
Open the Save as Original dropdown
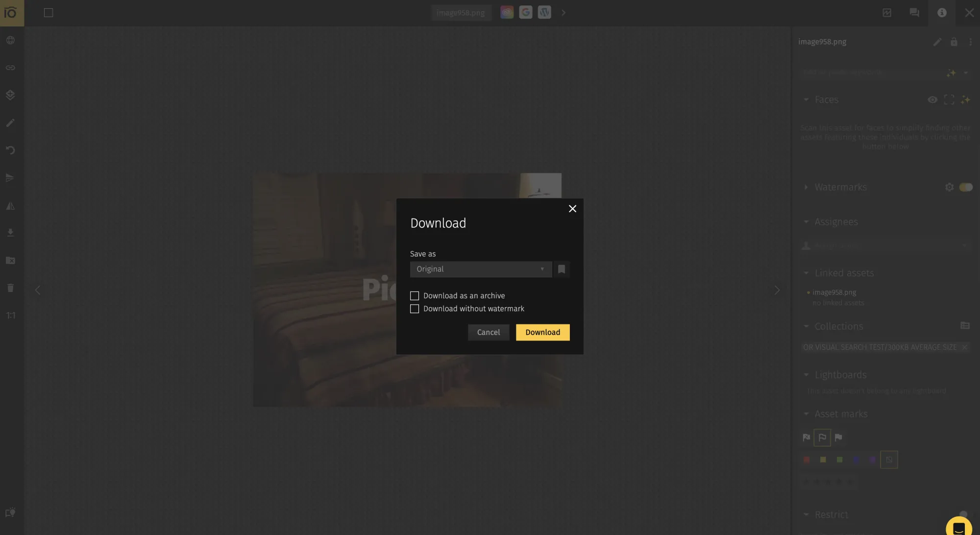pyautogui.click(x=481, y=269)
